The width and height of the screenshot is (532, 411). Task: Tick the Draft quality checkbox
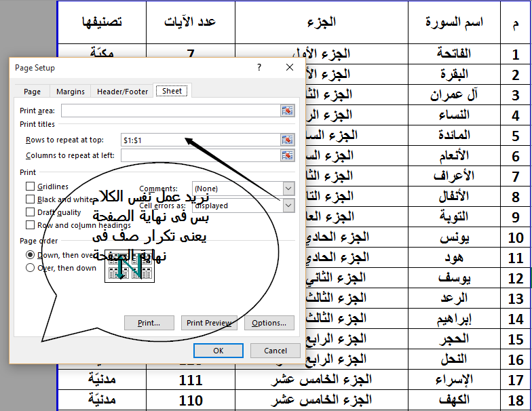(30, 212)
